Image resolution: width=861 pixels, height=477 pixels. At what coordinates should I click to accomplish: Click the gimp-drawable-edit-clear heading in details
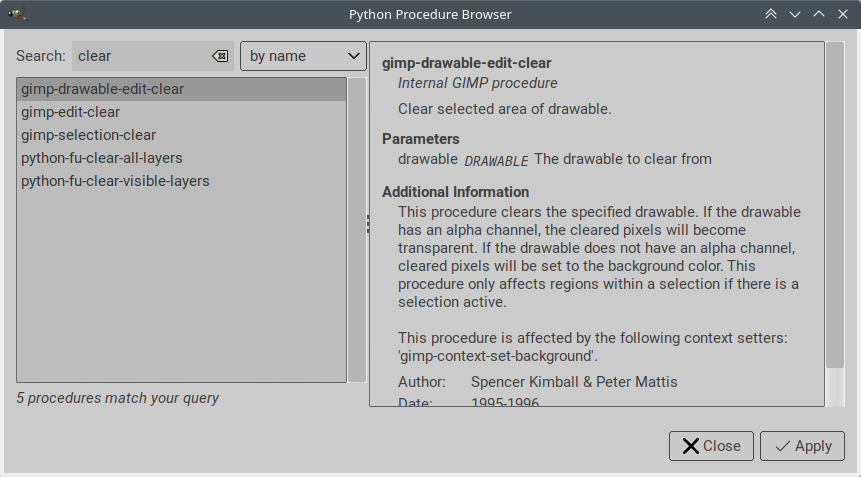467,64
